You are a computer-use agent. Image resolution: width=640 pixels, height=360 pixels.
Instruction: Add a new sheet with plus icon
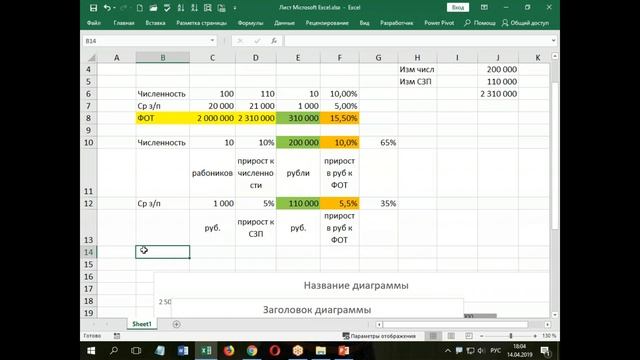point(176,324)
